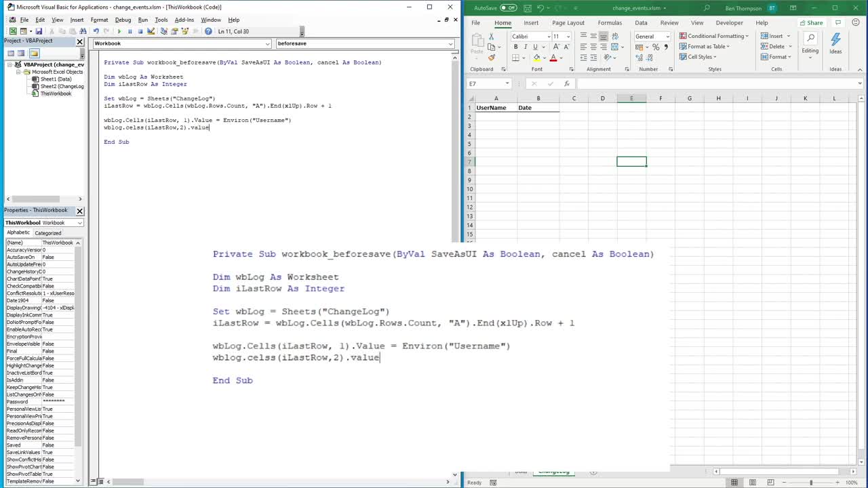Click the red Font Color swatch
This screenshot has height=488, width=868.
(x=553, y=58)
